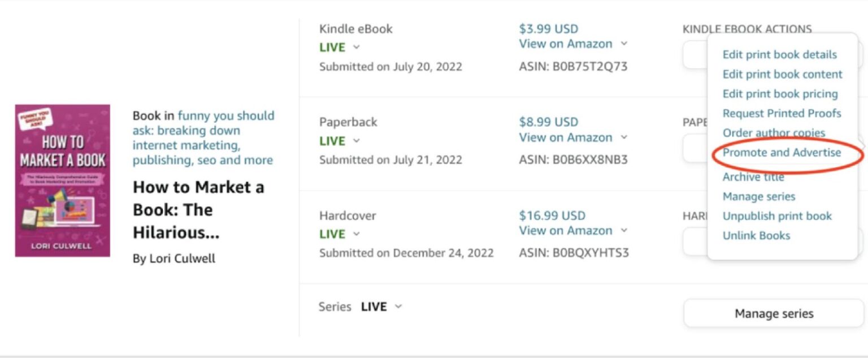Select Unlink Books from the menu
The image size is (868, 358).
coord(757,235)
